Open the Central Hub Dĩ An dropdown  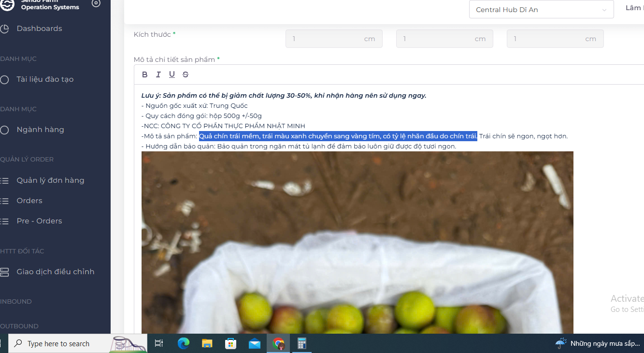541,10
